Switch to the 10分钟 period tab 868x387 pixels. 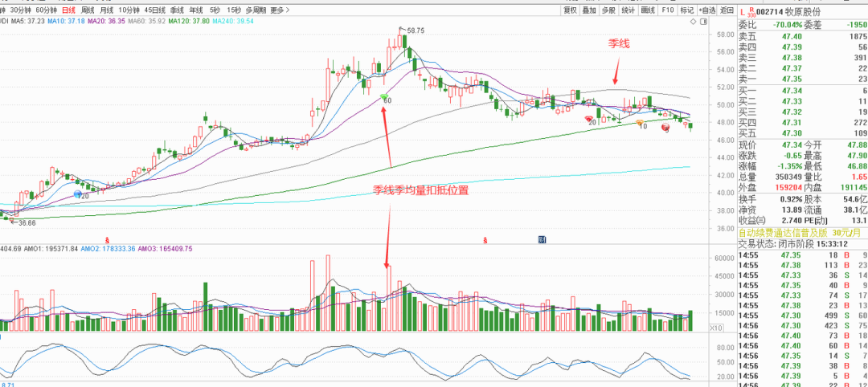(129, 10)
